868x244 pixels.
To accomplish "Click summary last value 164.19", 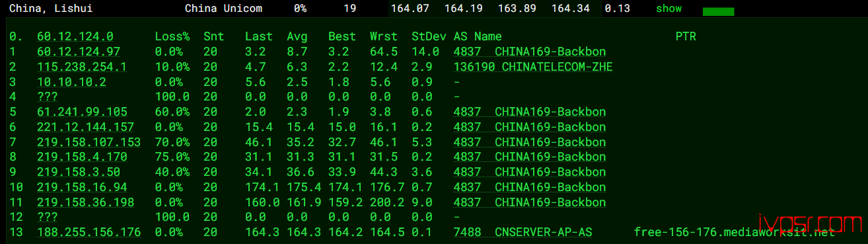I will tap(464, 9).
